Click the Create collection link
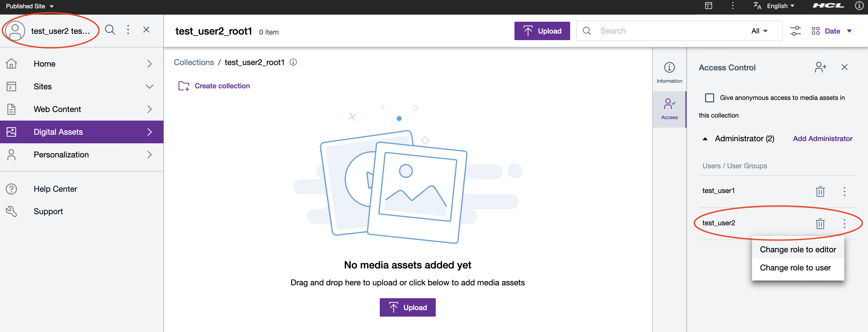Image resolution: width=868 pixels, height=332 pixels. pos(222,86)
